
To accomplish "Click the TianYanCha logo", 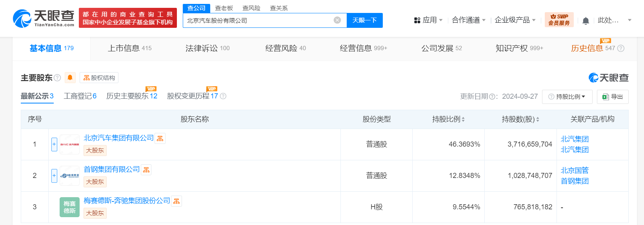I will 44,18.
